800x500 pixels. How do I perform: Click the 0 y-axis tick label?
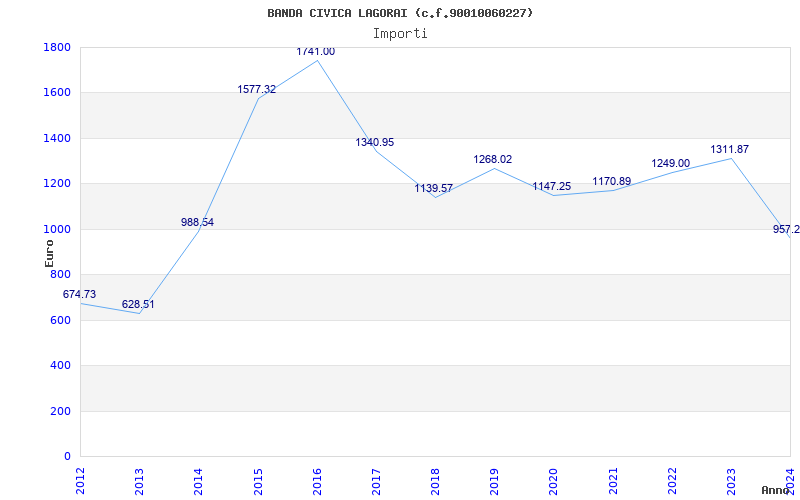coord(67,457)
